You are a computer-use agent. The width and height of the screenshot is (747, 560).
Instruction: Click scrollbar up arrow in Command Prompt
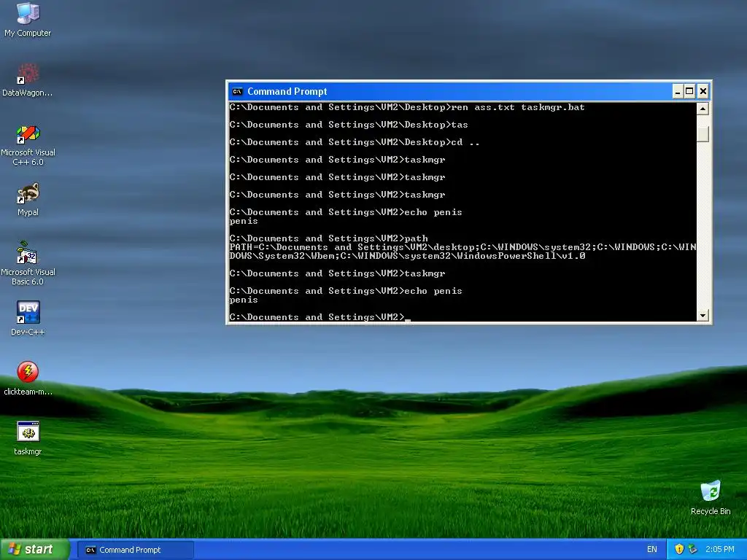[x=703, y=109]
